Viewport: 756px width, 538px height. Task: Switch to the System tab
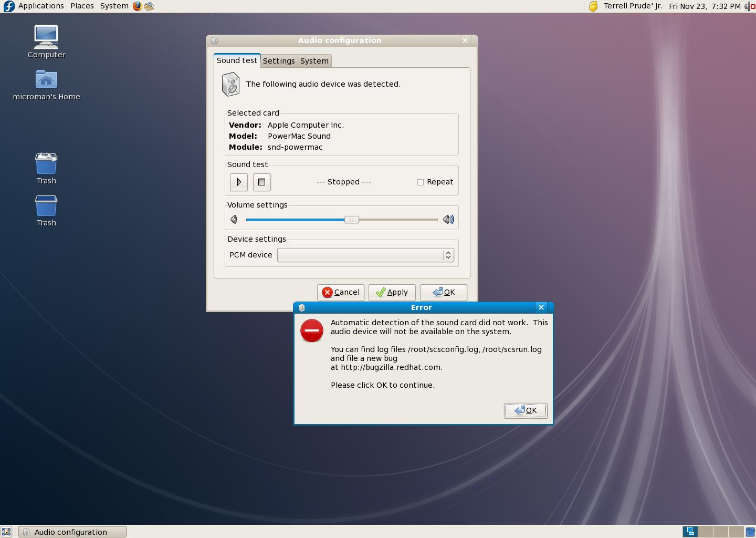pos(314,61)
